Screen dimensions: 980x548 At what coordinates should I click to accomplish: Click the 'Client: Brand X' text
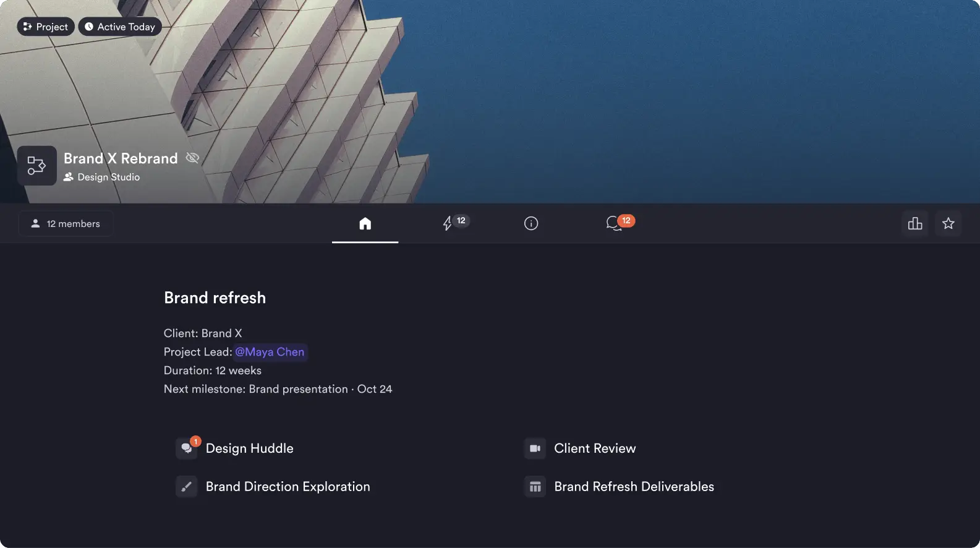[203, 333]
